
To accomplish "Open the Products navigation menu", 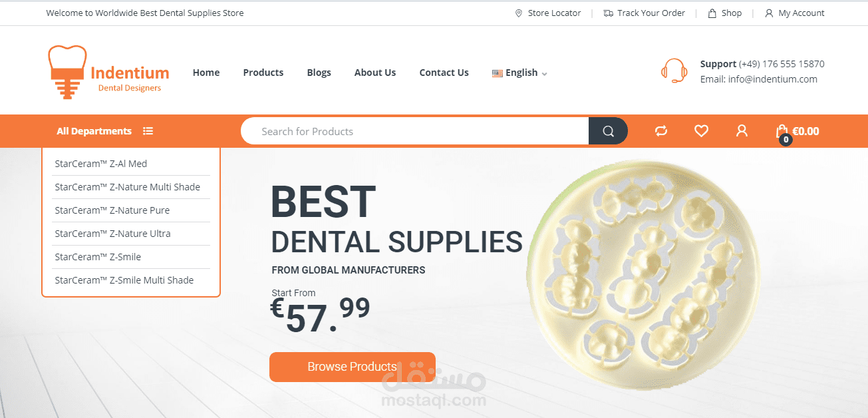I will 263,73.
